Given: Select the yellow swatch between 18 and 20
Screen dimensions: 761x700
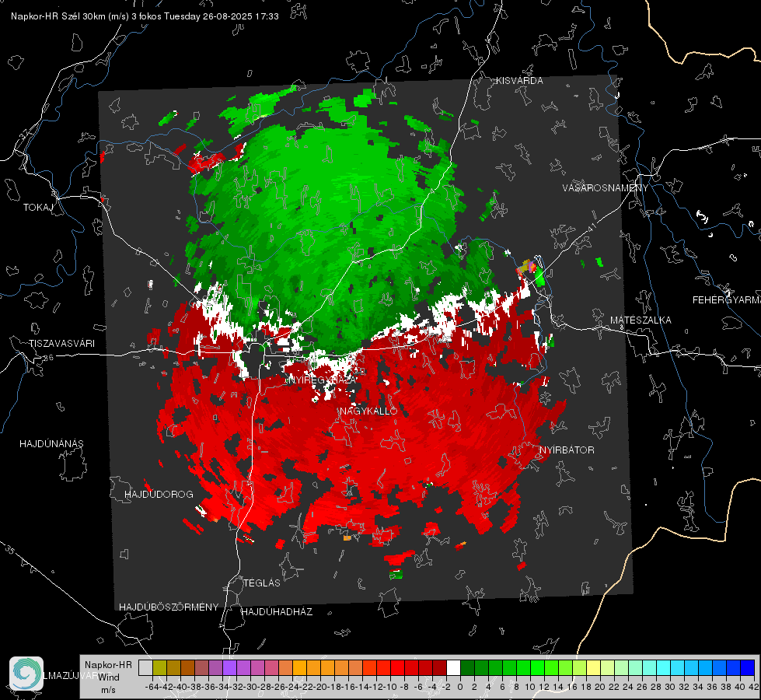Looking at the screenshot, I should point(593,668).
